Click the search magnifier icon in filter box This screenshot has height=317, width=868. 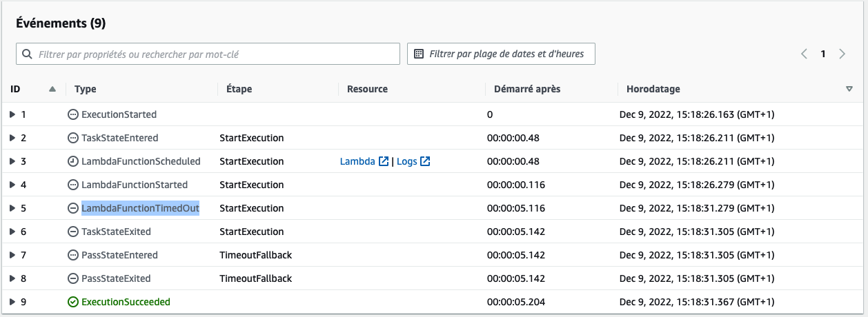27,54
